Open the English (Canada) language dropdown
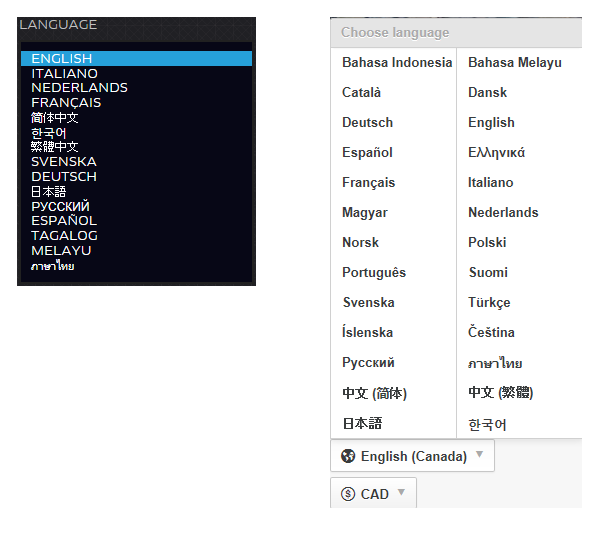Viewport: 600px width, 550px height. (x=412, y=456)
